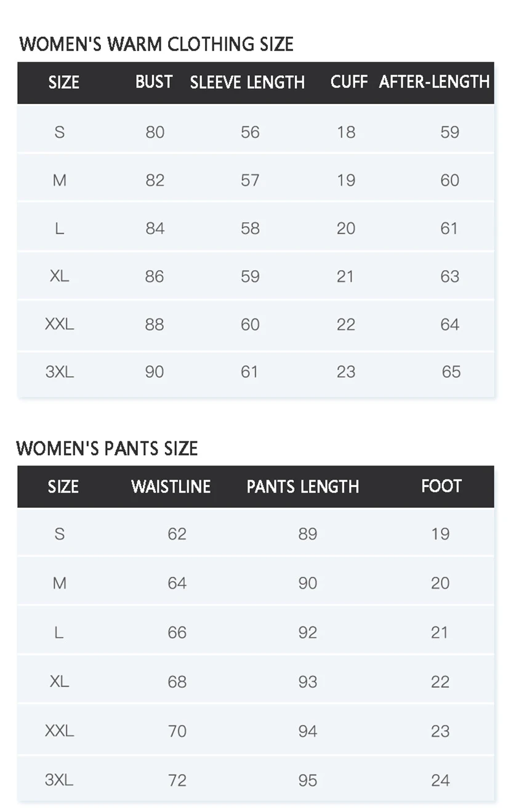
Task: Click the CUFF column header
Action: [x=348, y=82]
